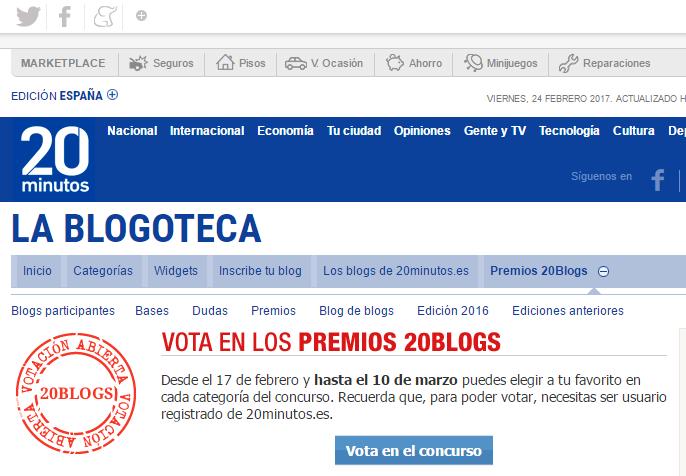
Task: Open Reparaciones wrench link
Action: coord(605,64)
